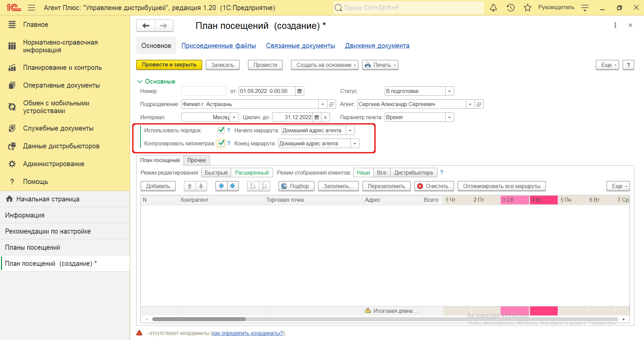Move row down in visit plan
Viewport: 644px width, 340px height.
pos(201,186)
